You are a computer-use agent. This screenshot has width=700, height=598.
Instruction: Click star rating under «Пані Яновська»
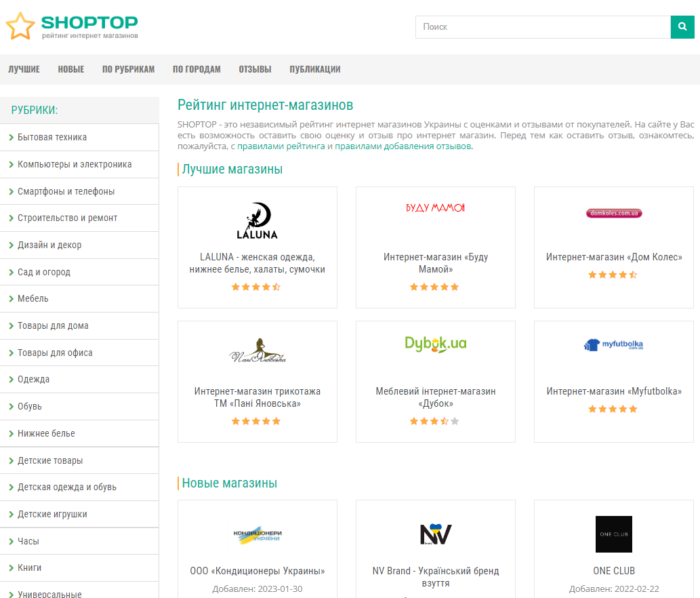[255, 421]
